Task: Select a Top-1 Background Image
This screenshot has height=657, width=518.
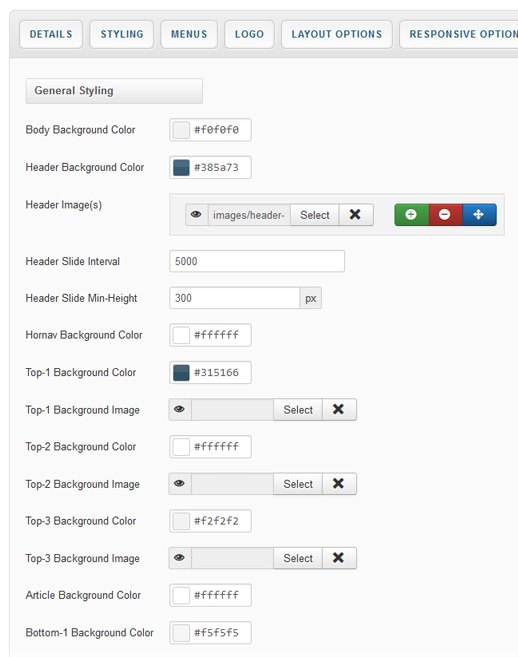Action: (x=298, y=409)
